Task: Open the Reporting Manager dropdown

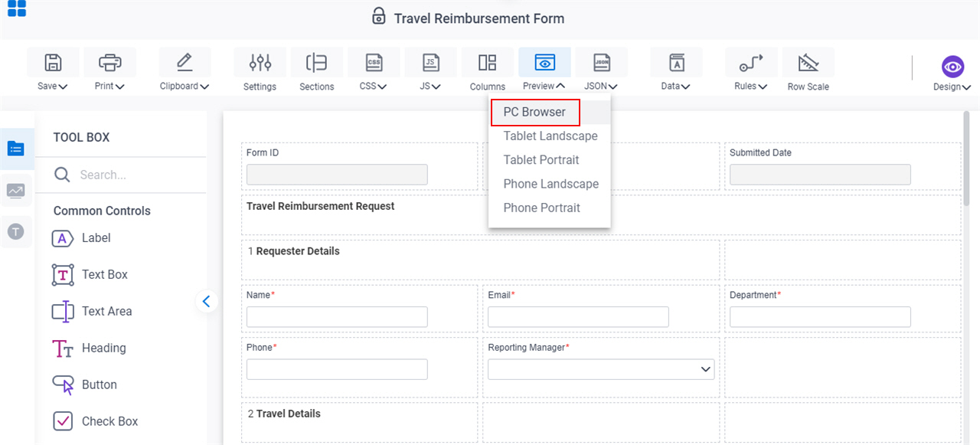Action: click(x=601, y=369)
